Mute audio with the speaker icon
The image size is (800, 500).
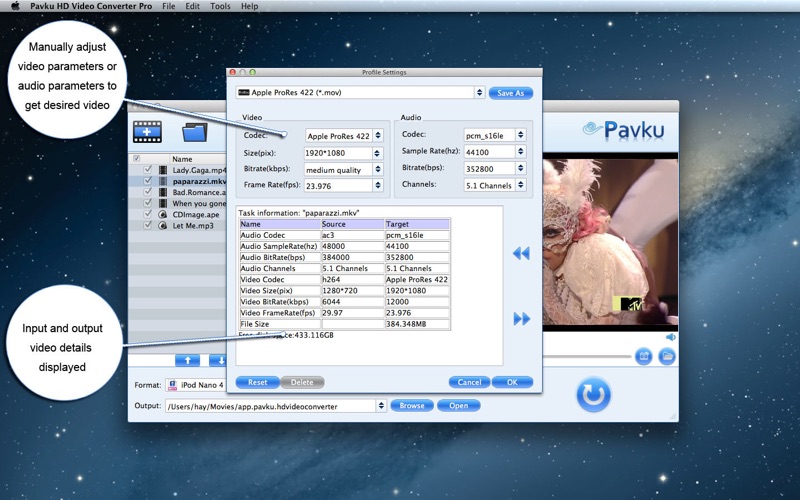pos(671,337)
